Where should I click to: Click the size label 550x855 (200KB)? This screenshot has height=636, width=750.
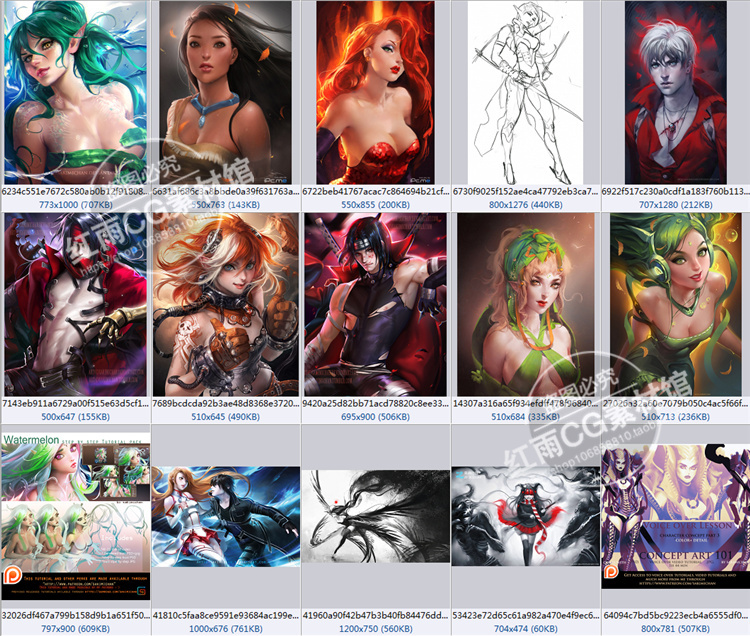375,205
